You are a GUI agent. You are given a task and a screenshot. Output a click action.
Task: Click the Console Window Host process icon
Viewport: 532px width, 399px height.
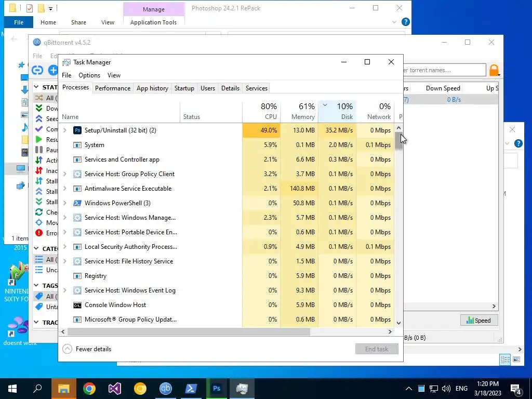[77, 305]
